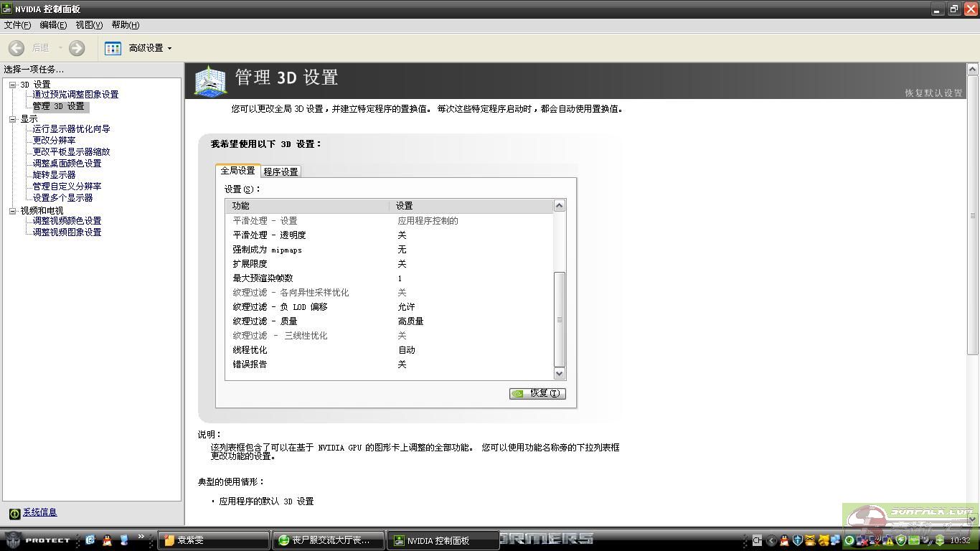This screenshot has height=551, width=980.
Task: Click the CH language indicator in tray
Action: coord(757,540)
